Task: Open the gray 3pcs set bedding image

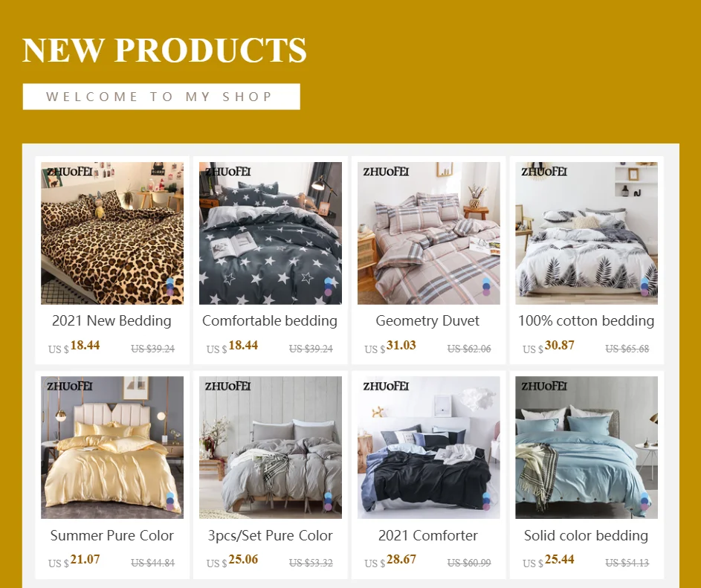Action: coord(271,448)
